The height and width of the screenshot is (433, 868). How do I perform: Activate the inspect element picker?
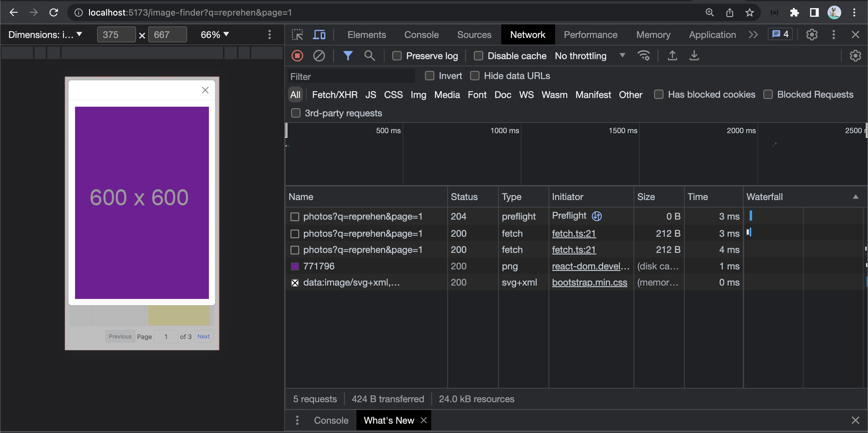tap(297, 35)
